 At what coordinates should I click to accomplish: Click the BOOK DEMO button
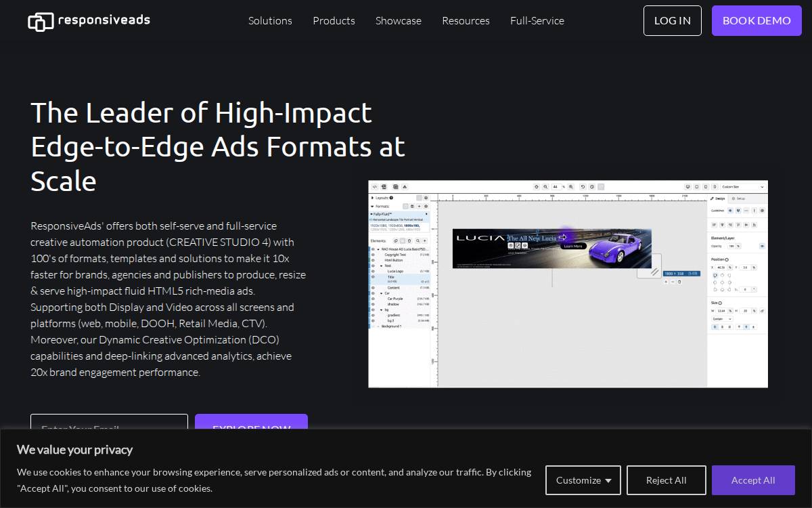pos(757,20)
